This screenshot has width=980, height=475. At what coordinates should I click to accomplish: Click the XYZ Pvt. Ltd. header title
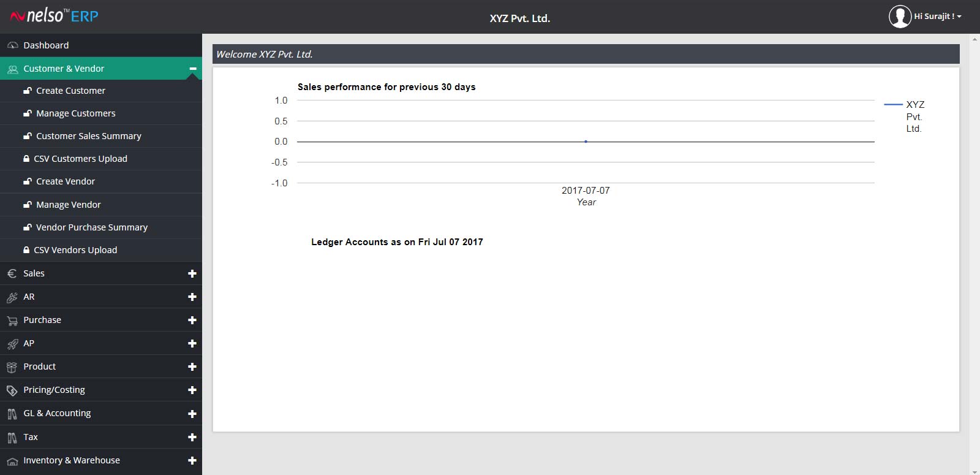(519, 18)
